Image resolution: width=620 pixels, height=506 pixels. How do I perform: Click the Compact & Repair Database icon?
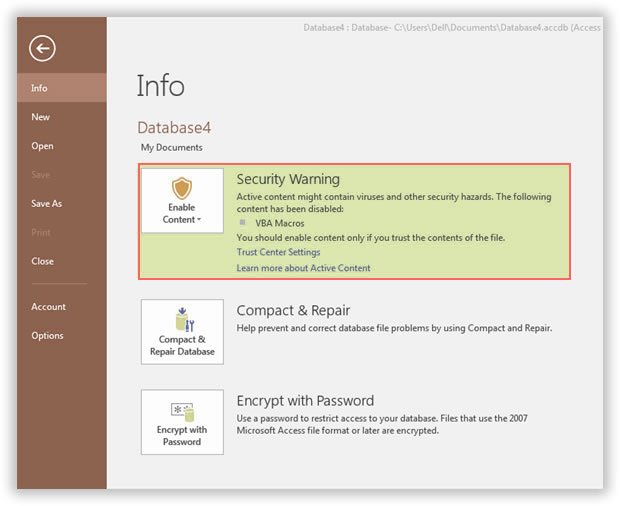click(x=181, y=320)
